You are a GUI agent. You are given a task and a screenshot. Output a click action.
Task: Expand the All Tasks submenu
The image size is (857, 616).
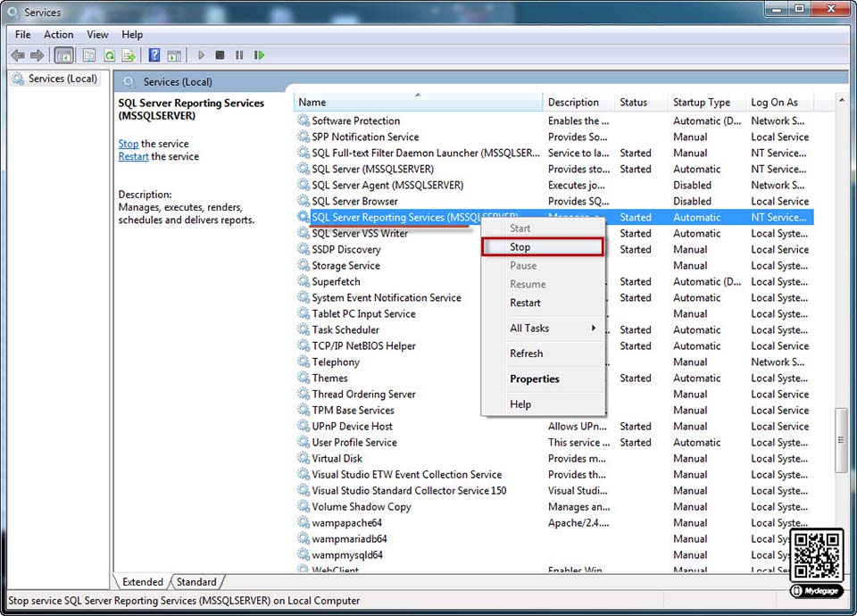543,328
